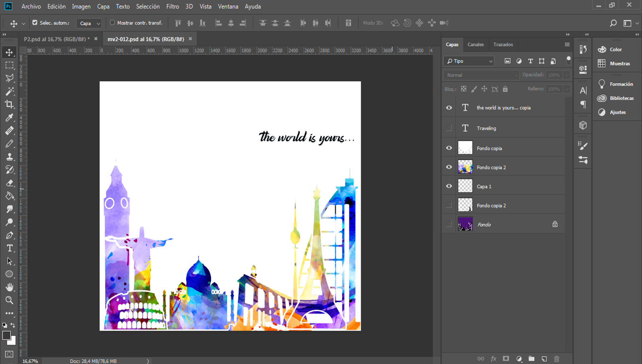The height and width of the screenshot is (364, 642).
Task: Show the Traveling text layer
Action: [449, 128]
